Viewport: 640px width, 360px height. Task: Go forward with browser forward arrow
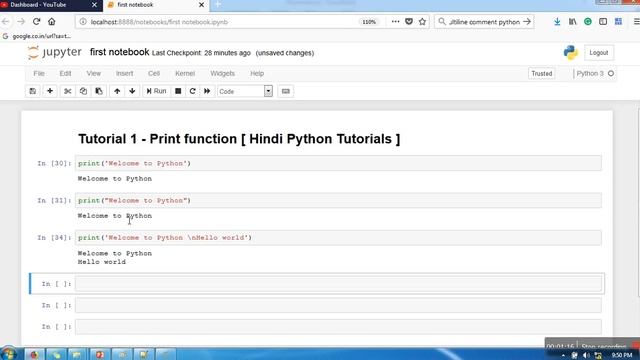[x=21, y=22]
